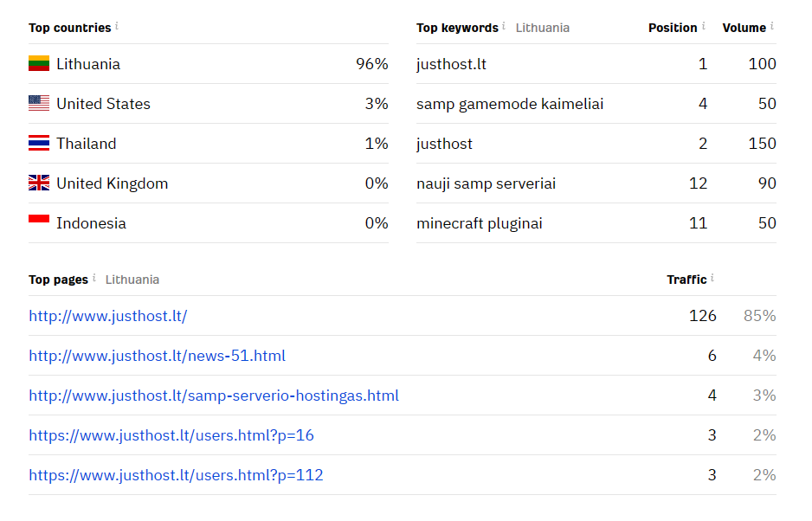Click the Lithuania flag icon
This screenshot has width=812, height=521.
point(39,63)
